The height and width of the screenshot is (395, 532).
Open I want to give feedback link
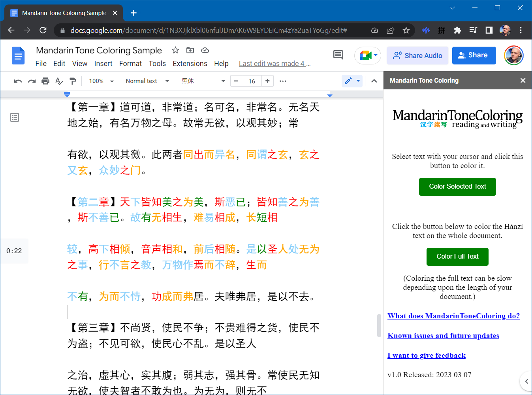[x=427, y=355]
